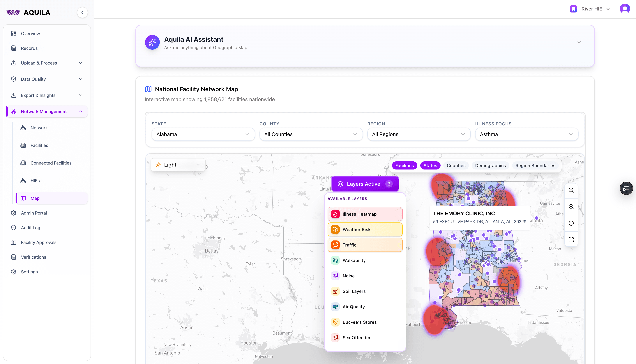The image size is (636, 364).
Task: Open Illness Focus dropdown showing Asthma
Action: coord(527,134)
